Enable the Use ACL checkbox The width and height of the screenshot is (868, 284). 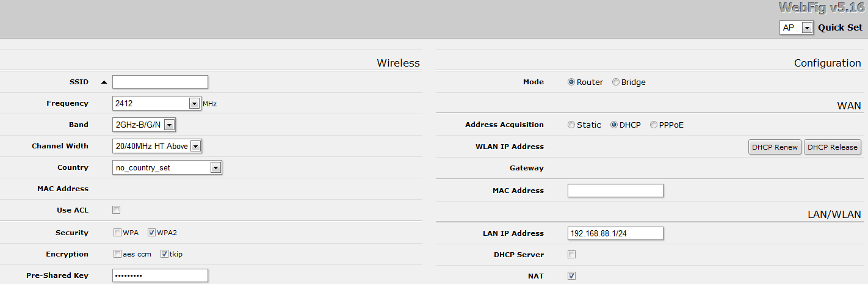coord(117,210)
